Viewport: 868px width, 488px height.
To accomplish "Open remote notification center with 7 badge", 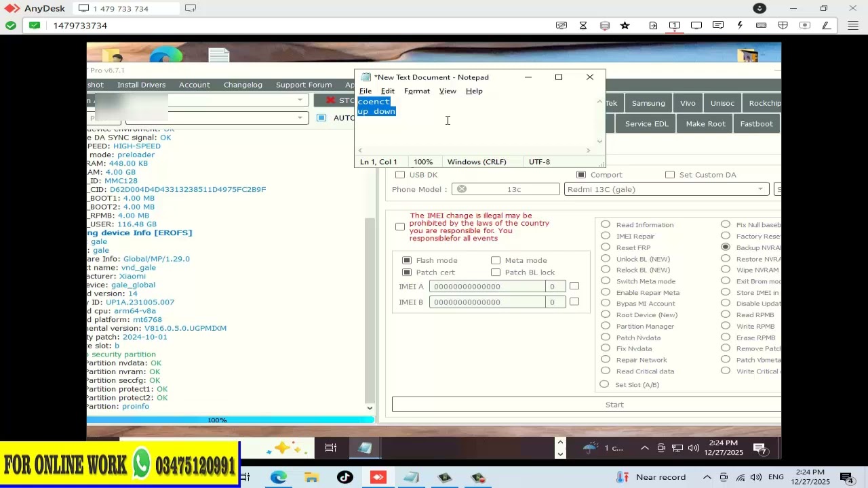I will (x=760, y=448).
